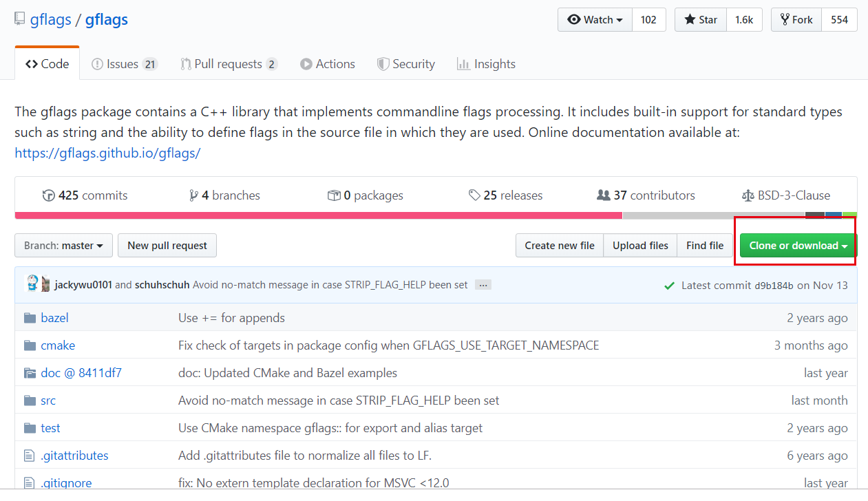The image size is (868, 501).
Task: Click the Upload files button
Action: pos(640,246)
